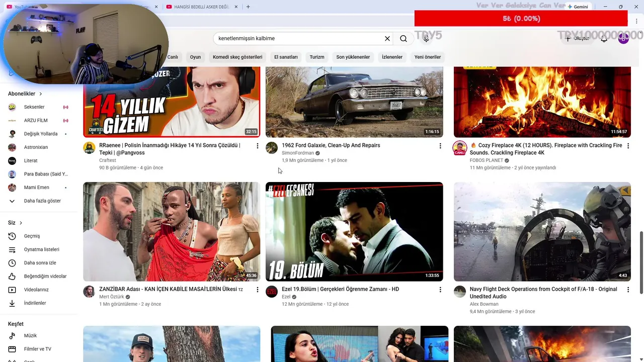Open options menu for Navy Flight Deck video

click(628, 290)
